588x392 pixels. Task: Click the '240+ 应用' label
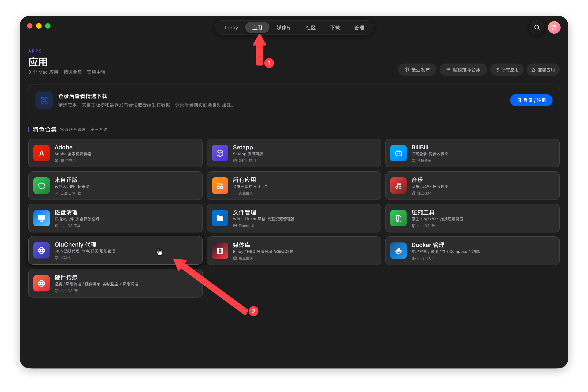coord(247,161)
